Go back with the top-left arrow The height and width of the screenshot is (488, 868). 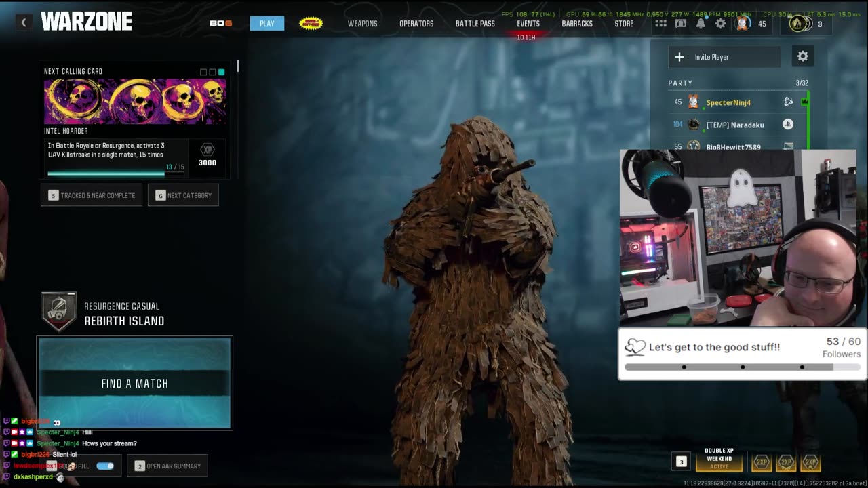[23, 22]
